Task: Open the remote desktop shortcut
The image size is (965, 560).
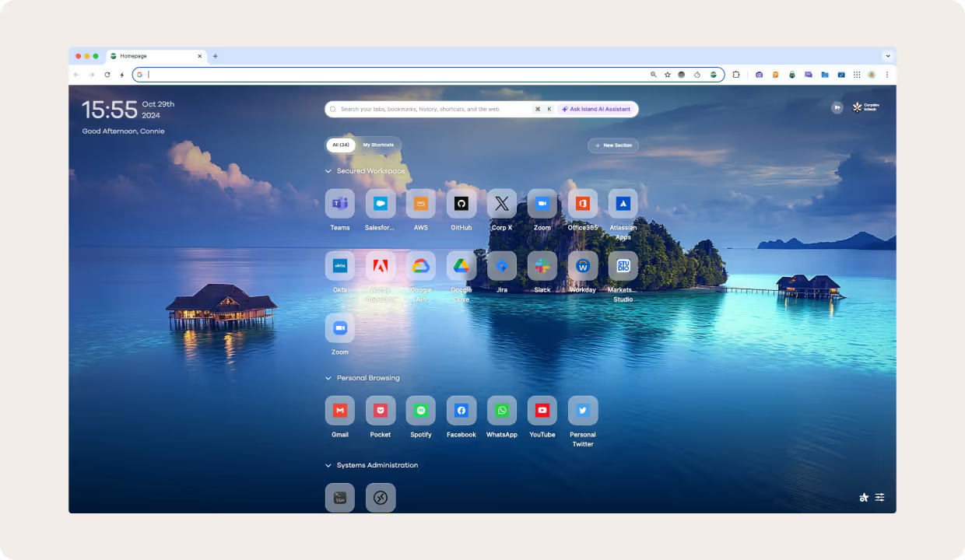Action: (381, 498)
